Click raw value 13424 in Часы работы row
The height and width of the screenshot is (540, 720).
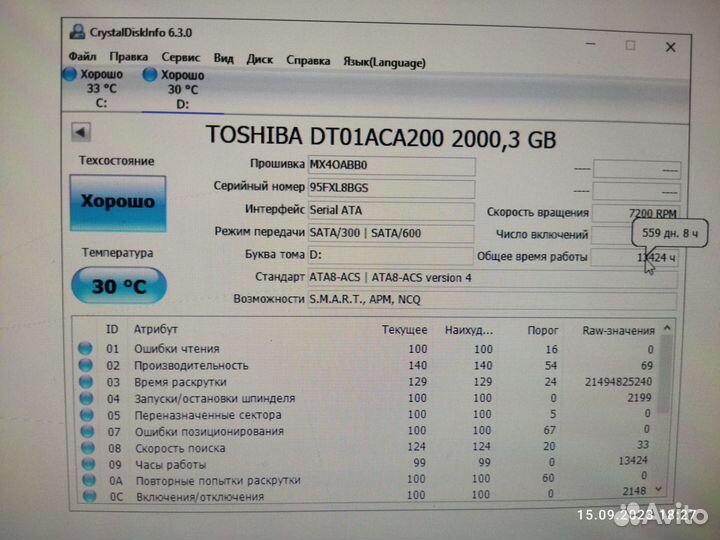point(633,461)
